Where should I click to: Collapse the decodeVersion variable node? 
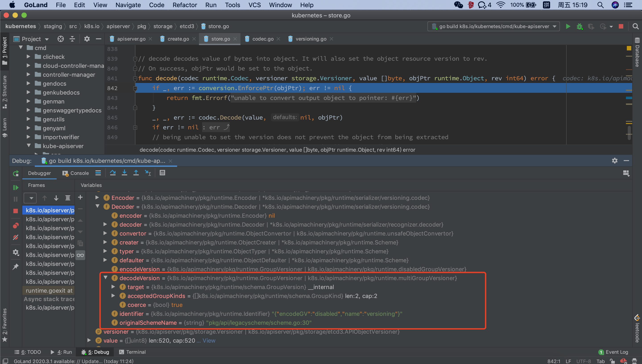[106, 278]
